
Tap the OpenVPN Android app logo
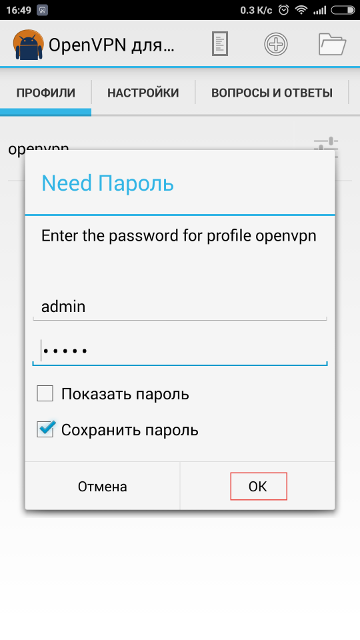pos(28,44)
